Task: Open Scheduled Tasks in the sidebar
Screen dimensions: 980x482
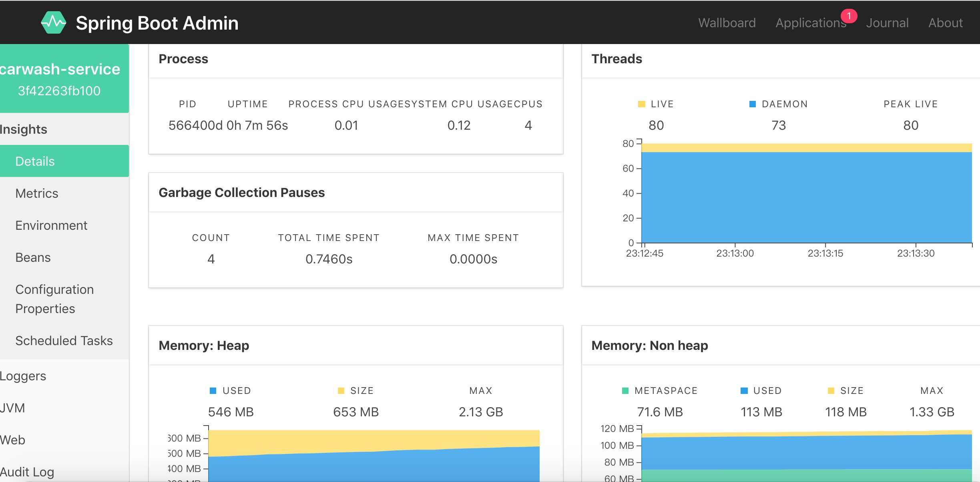Action: click(x=64, y=341)
